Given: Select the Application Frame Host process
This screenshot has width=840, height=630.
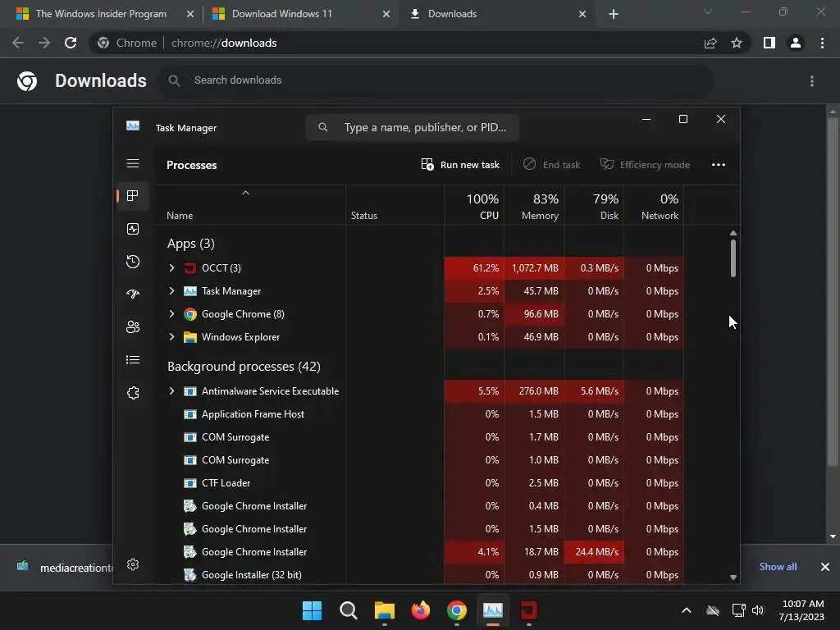Looking at the screenshot, I should click(x=253, y=414).
